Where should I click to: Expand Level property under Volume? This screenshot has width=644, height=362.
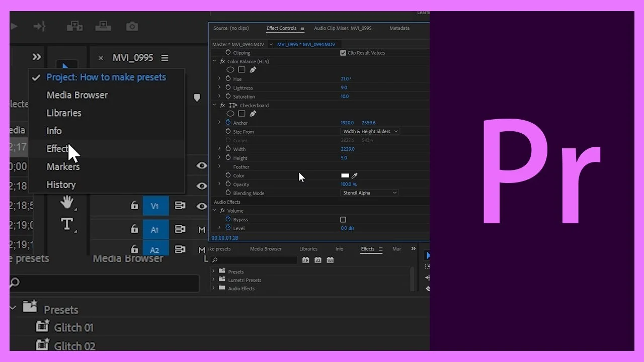(219, 228)
